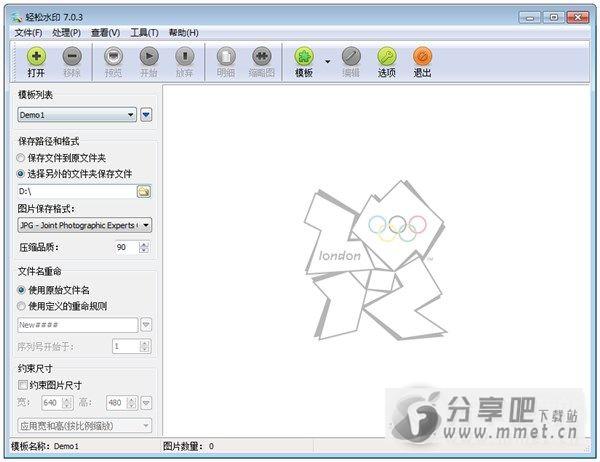The height and width of the screenshot is (462, 600).
Task: Click the green 模板 (Template) icon
Action: tap(304, 57)
